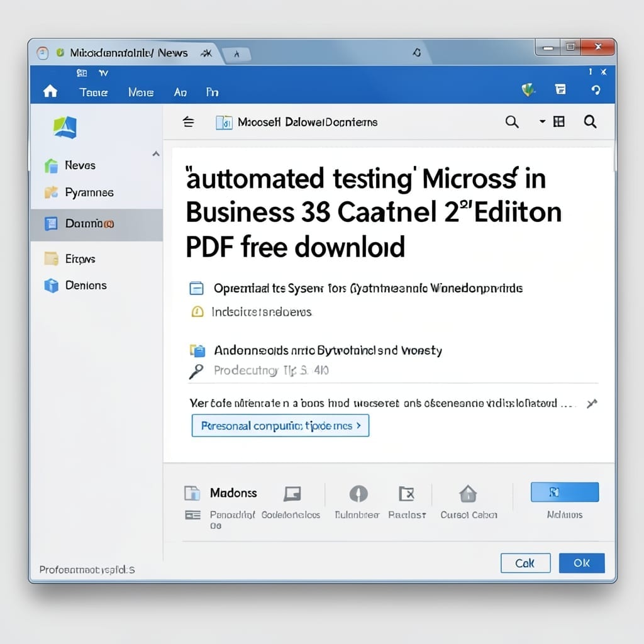This screenshot has height=644, width=644.
Task: Close the blue toolbar with small X
Action: coord(604,72)
